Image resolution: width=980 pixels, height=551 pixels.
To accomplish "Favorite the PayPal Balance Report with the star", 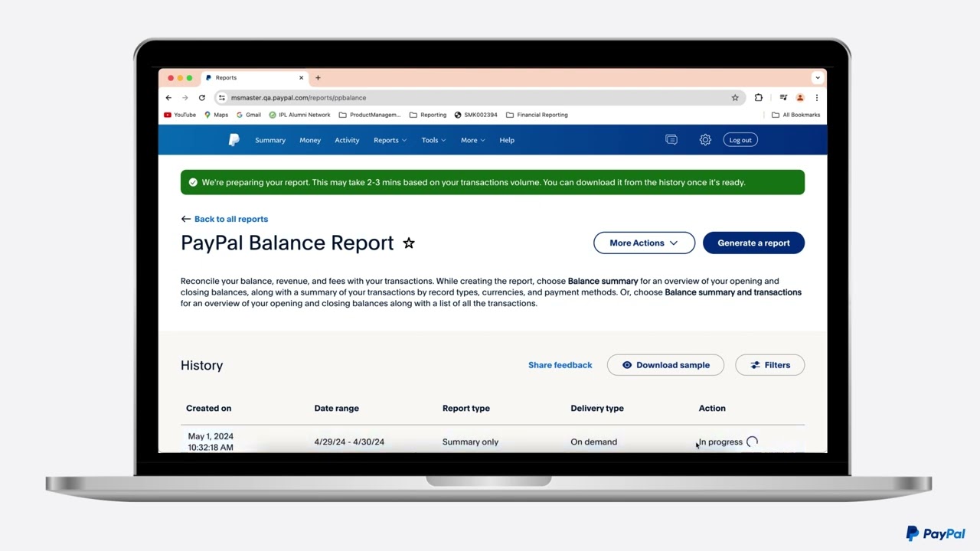I will pos(409,243).
